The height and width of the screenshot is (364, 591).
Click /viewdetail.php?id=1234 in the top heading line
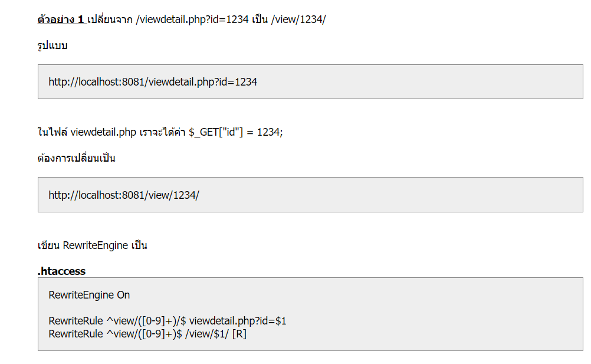tap(192, 19)
